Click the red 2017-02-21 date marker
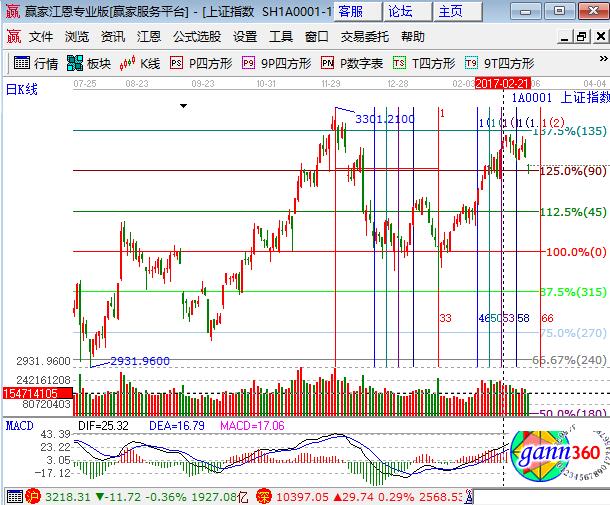 (x=503, y=84)
